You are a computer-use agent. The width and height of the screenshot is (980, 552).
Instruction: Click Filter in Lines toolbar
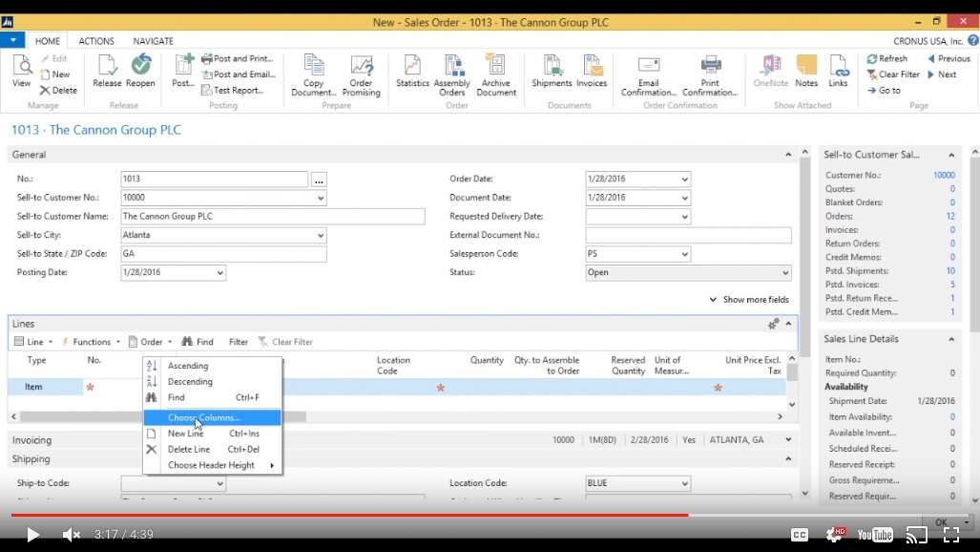(x=239, y=342)
